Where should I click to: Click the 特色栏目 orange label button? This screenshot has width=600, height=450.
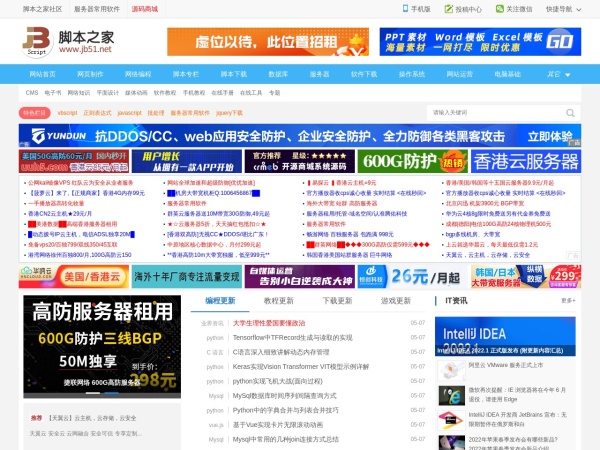35,113
